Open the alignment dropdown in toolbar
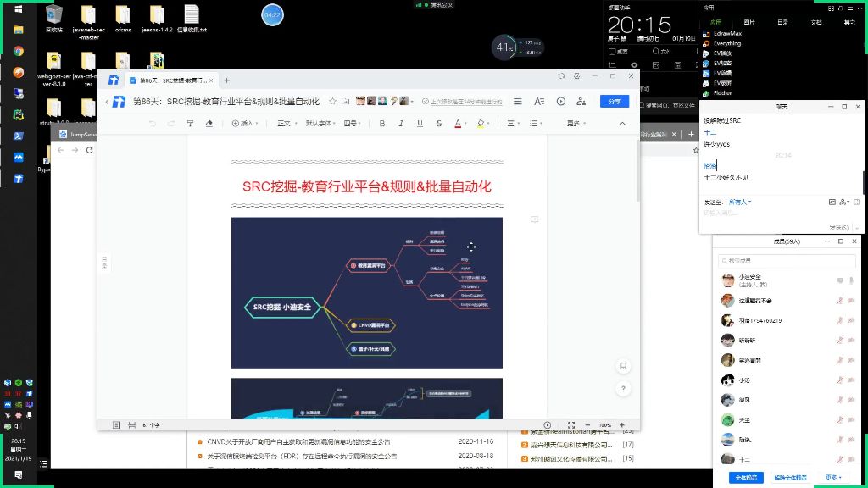Viewport: 868px width, 488px height. coord(513,124)
